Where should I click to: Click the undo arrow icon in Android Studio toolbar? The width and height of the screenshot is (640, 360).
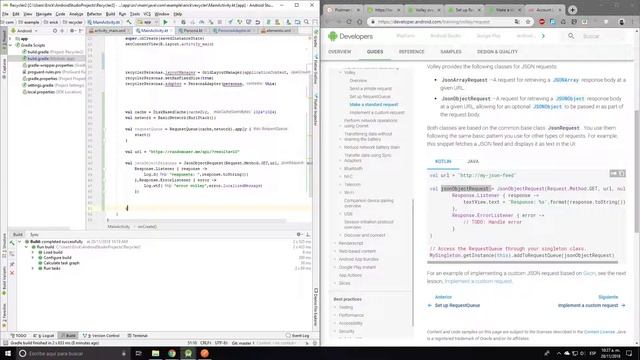coord(258,22)
